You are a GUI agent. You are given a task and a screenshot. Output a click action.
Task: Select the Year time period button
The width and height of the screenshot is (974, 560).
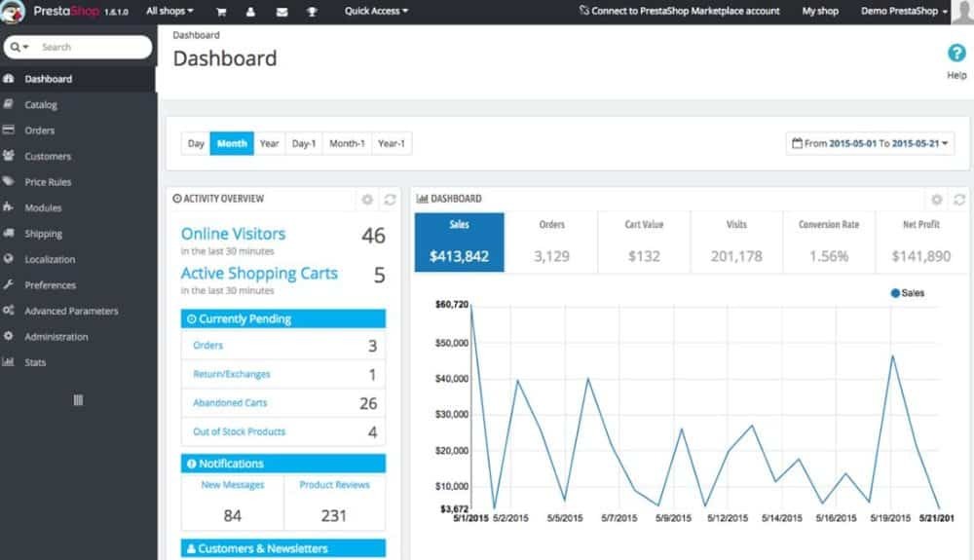pos(269,143)
